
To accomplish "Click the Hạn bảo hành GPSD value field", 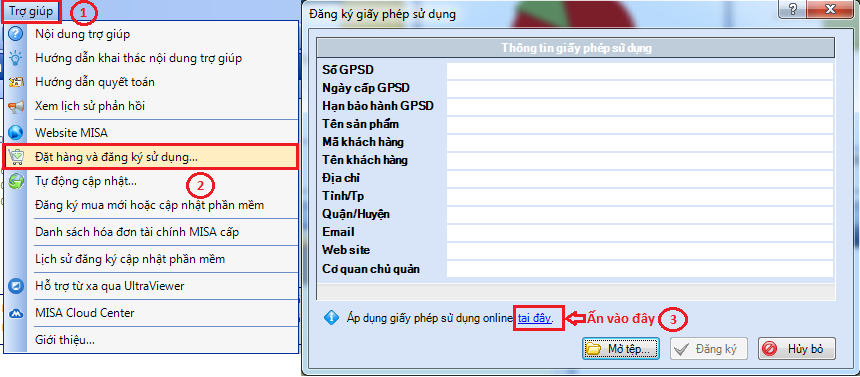I will (x=640, y=106).
